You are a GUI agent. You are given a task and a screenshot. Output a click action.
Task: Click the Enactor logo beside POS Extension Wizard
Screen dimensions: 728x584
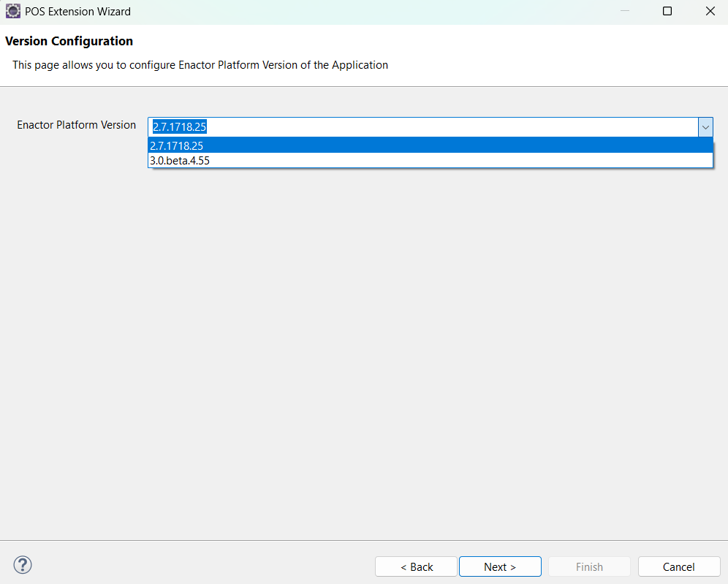[12, 11]
